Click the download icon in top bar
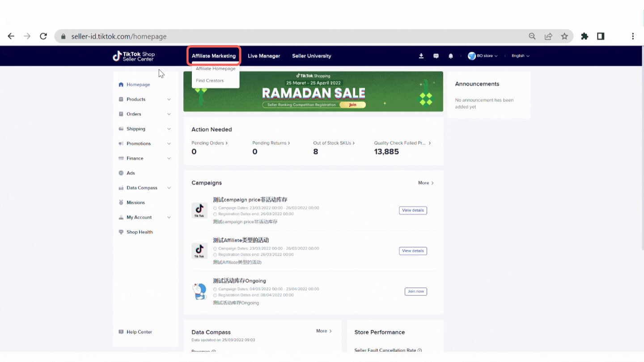The image size is (644, 362). point(421,56)
